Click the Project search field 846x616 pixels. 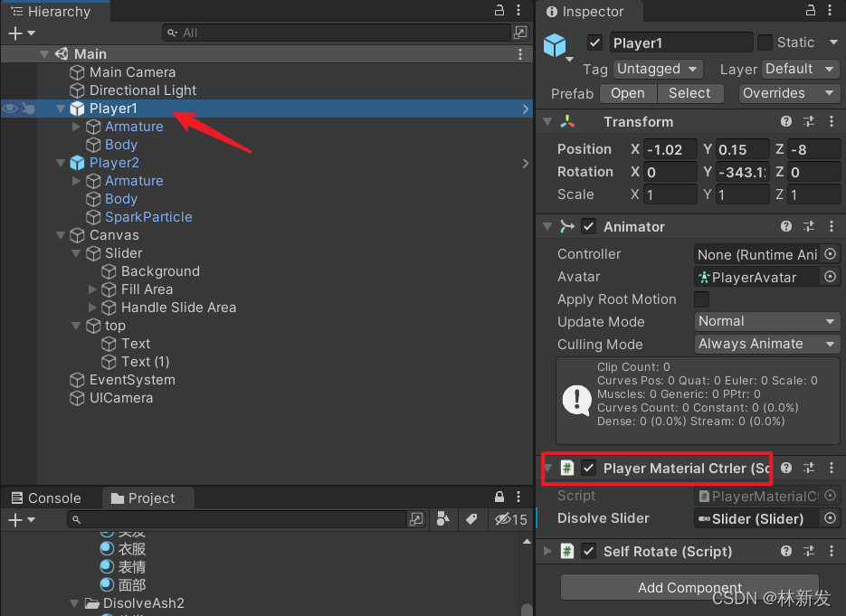pyautogui.click(x=237, y=519)
